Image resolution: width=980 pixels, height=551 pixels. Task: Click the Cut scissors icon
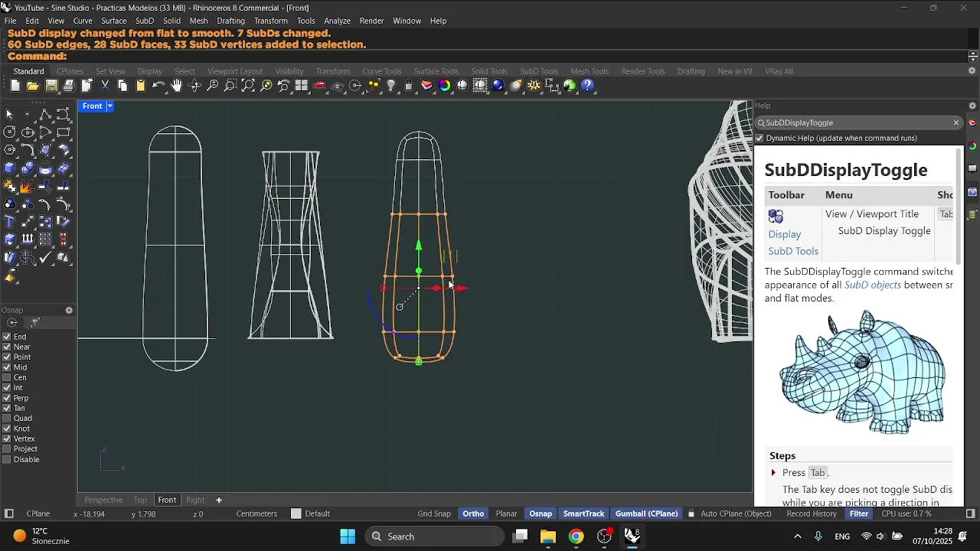[x=105, y=86]
